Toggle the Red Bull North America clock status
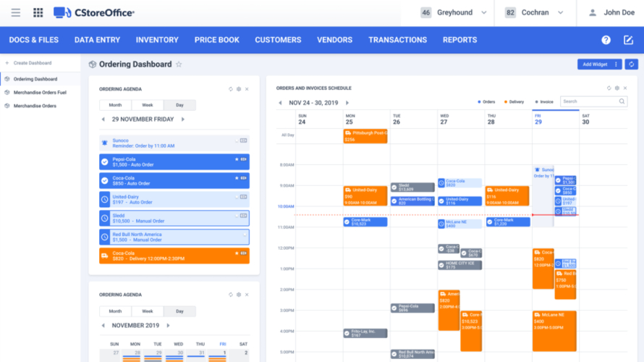 105,237
